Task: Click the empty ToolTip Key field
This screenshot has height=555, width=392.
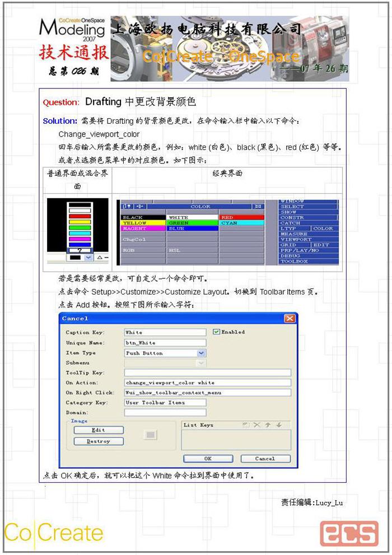Action: 208,372
